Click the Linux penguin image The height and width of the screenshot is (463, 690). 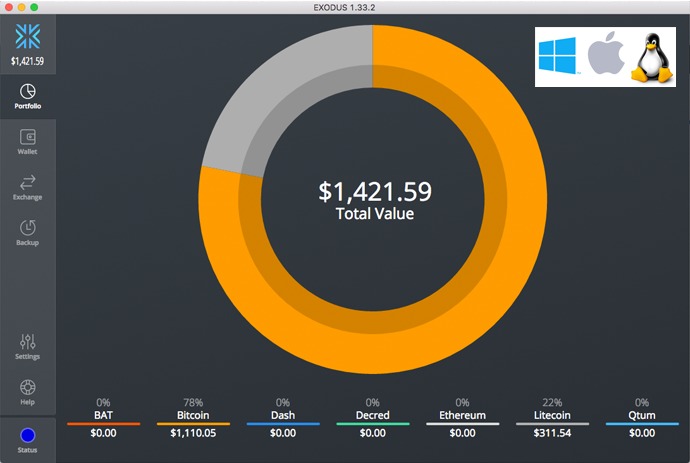pyautogui.click(x=652, y=58)
